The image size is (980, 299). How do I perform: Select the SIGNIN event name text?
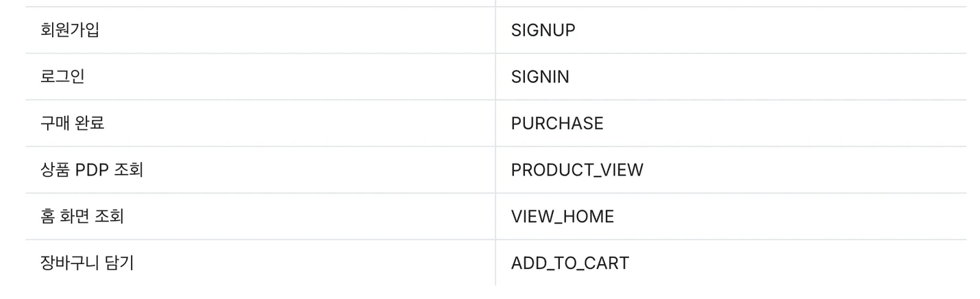pyautogui.click(x=540, y=77)
